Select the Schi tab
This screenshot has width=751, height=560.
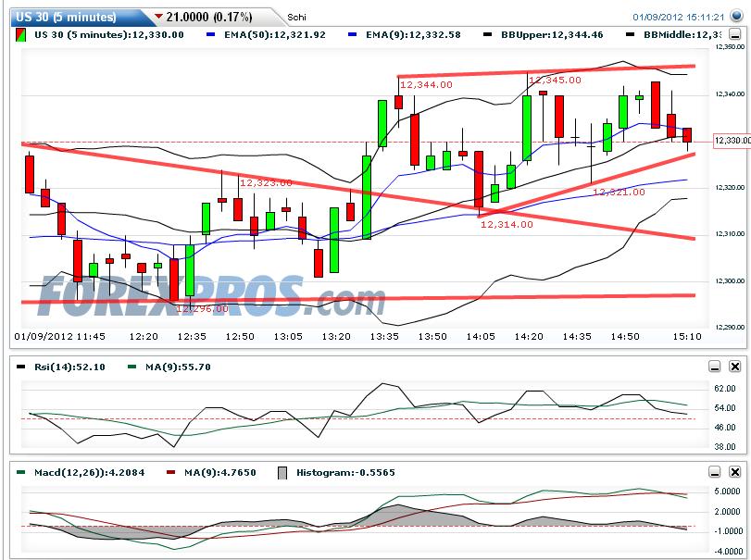[296, 17]
